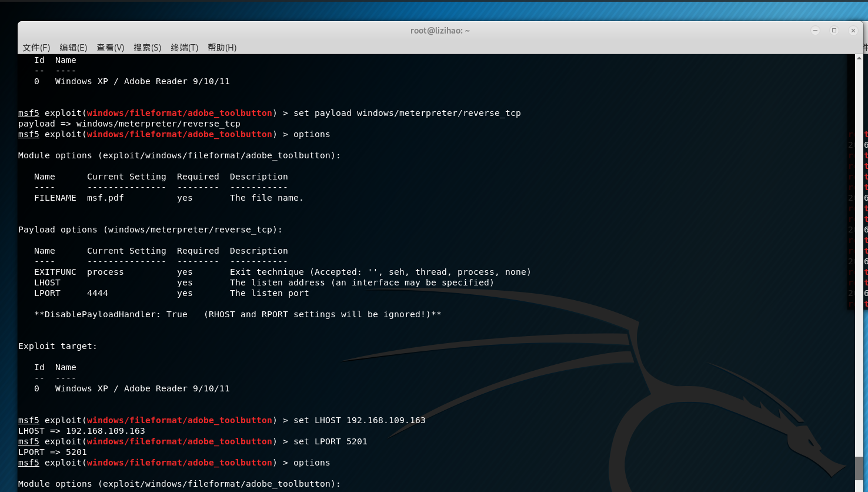Click the 'The listen address' description text
This screenshot has width=868, height=492.
[x=362, y=282]
